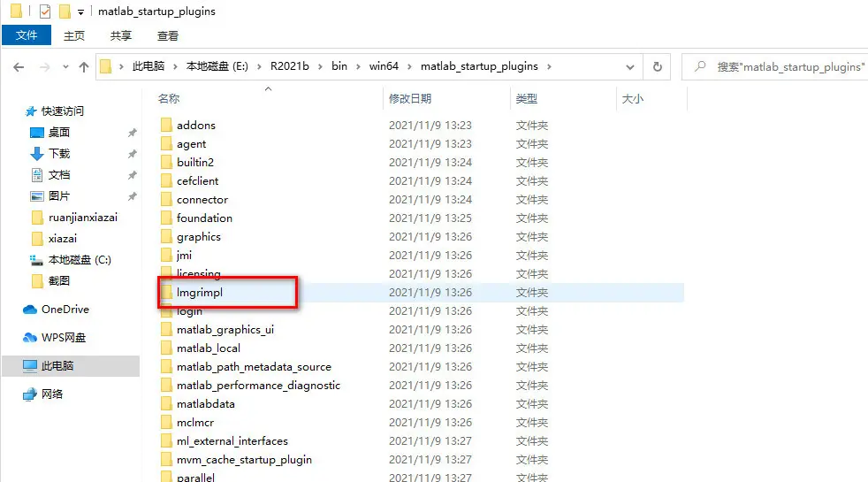
Task: Open 本地磁盘 (C:) in the navigation pane
Action: pyautogui.click(x=80, y=259)
